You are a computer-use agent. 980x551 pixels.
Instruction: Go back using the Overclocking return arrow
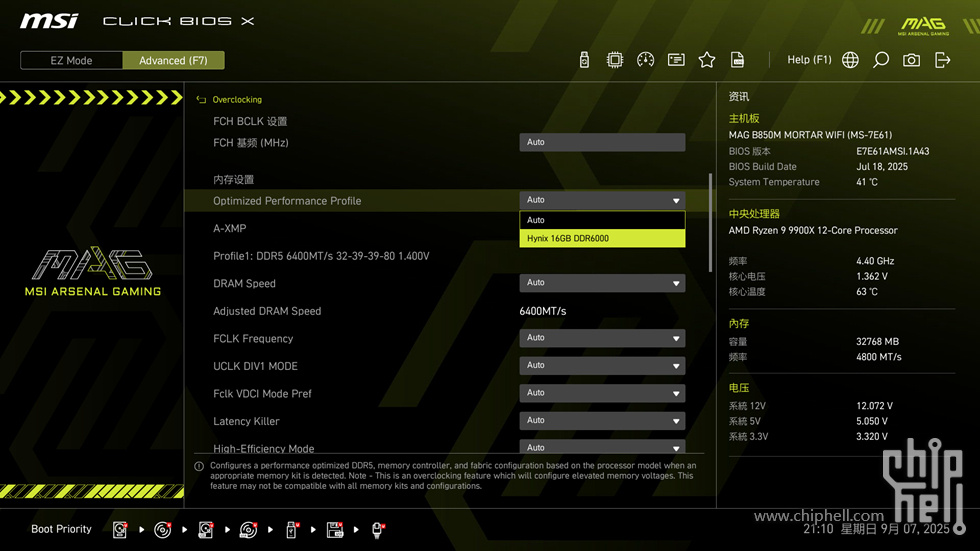[x=201, y=99]
